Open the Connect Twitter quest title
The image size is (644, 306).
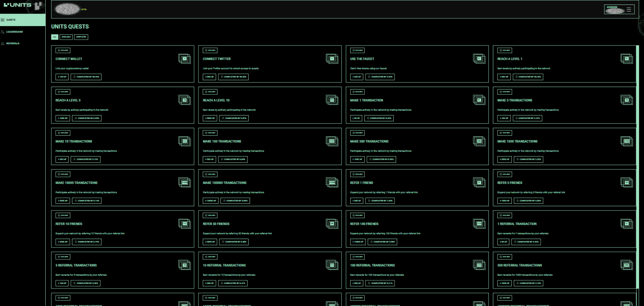click(216, 59)
